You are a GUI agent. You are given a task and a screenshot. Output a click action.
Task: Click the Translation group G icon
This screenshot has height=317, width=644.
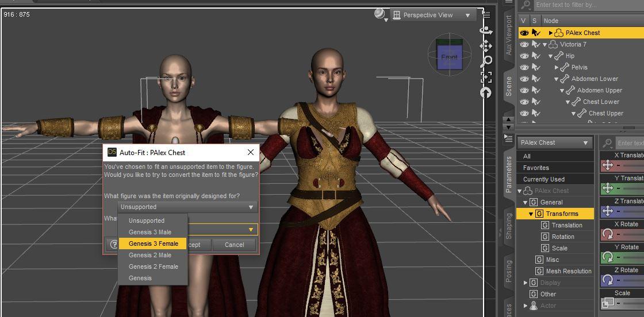coord(545,225)
